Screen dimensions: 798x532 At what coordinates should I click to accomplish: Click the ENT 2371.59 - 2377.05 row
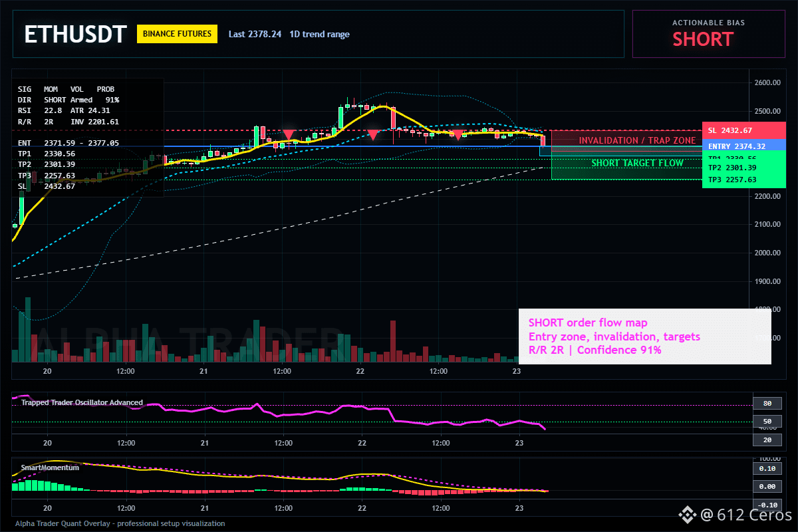pyautogui.click(x=68, y=143)
